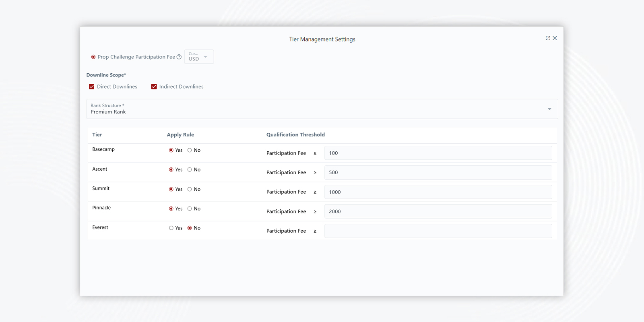
Task: Click Summit threshold field showing 1000
Action: click(438, 192)
